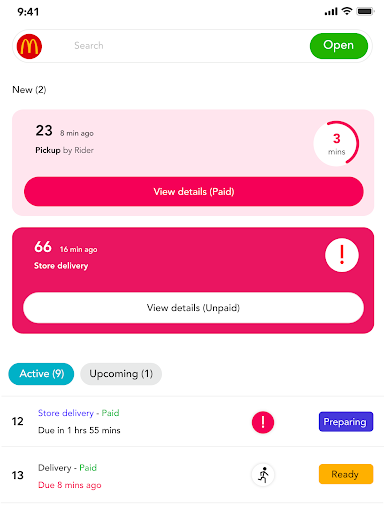This screenshot has width=384, height=512.
Task: Click the Preparing status badge
Action: click(346, 422)
